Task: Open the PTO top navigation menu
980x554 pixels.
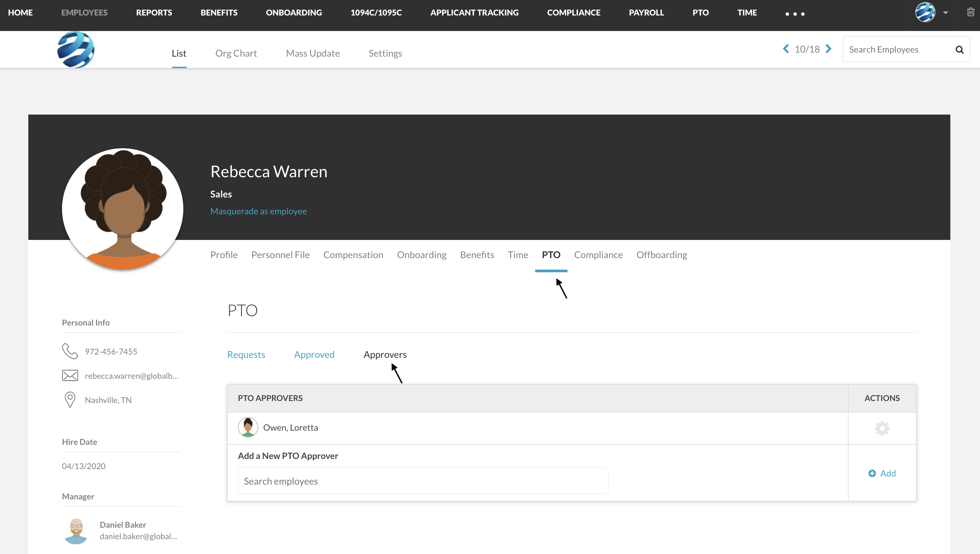Action: [x=701, y=12]
